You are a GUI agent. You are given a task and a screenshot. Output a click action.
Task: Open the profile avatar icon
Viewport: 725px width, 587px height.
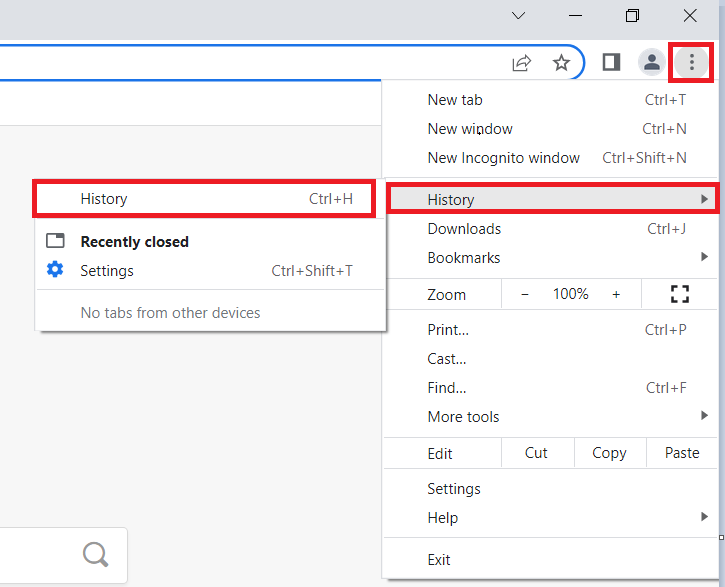coord(651,63)
